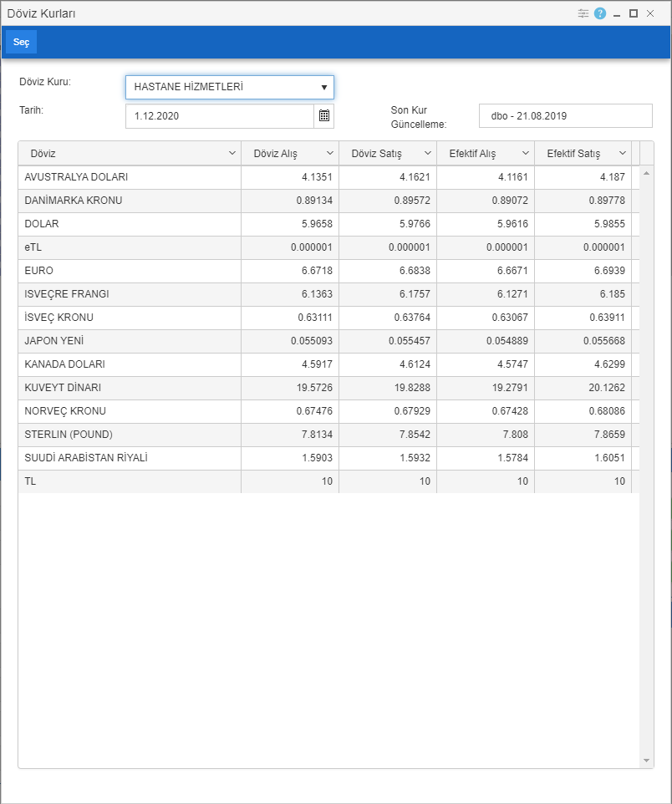Select the EURO currency row
Screen dimensions: 672x804
coord(328,271)
